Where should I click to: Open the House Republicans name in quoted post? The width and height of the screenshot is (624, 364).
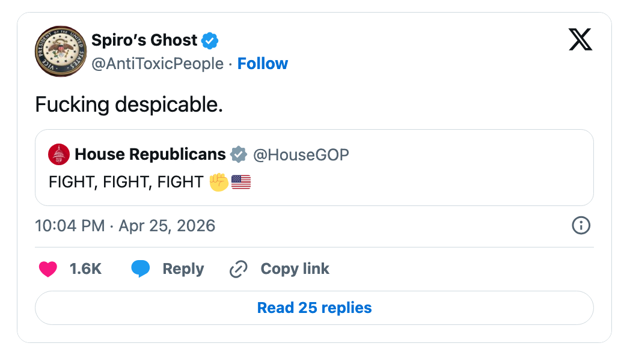(150, 154)
